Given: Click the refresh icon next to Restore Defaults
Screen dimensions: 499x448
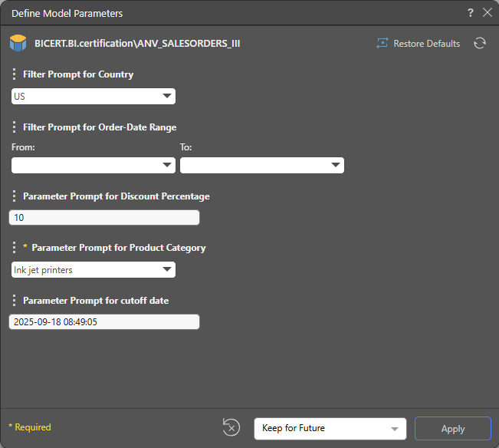Looking at the screenshot, I should tap(480, 44).
